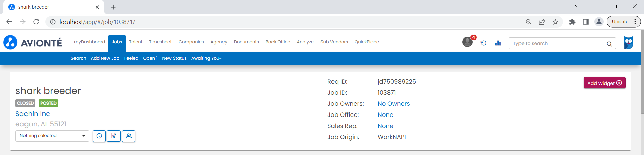View site information icon in address bar
Viewport: 644px width, 155px height.
coord(53,22)
